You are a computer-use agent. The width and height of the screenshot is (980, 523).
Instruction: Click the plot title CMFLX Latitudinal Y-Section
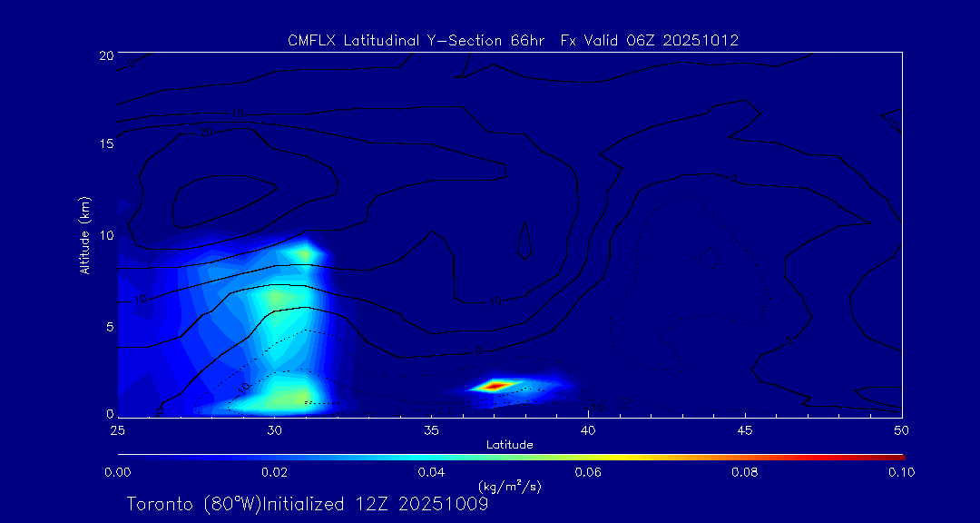click(512, 40)
